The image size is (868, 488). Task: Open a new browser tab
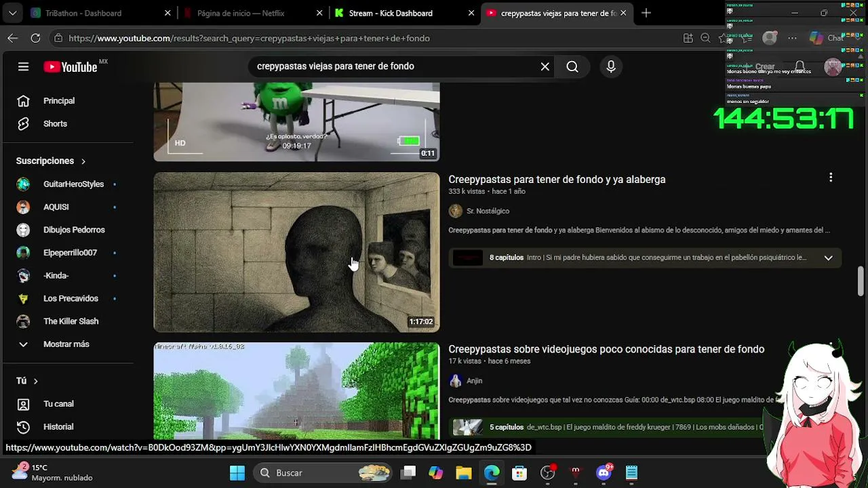click(x=646, y=13)
